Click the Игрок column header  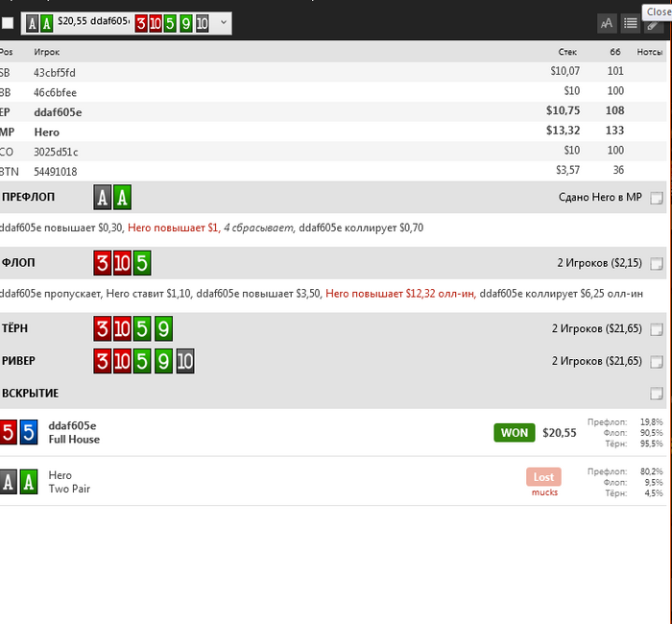pyautogui.click(x=47, y=52)
